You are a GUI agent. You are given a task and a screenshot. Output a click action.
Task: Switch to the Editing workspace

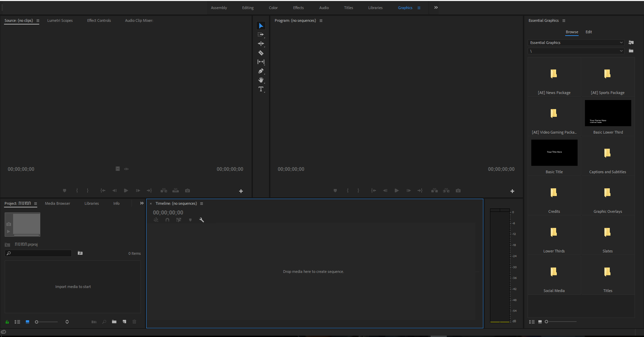point(248,8)
